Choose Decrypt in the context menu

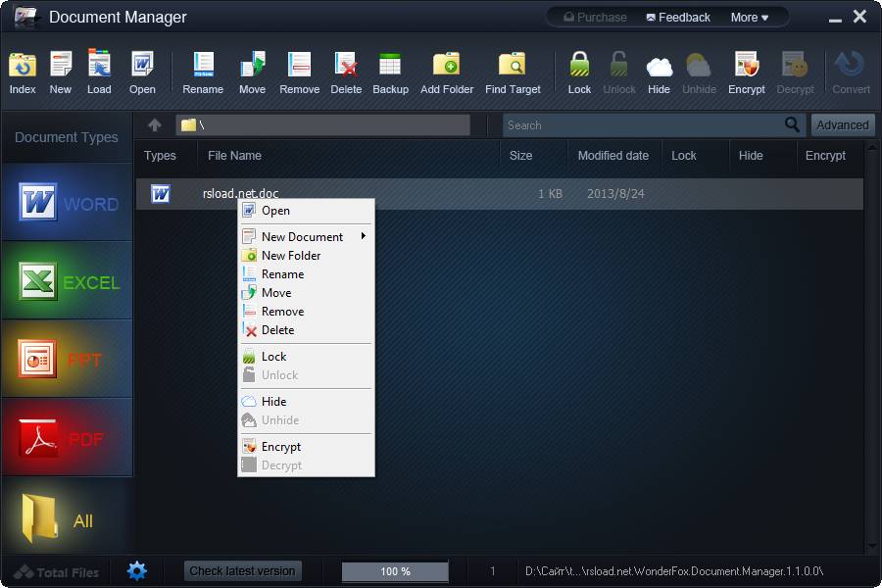307,465
